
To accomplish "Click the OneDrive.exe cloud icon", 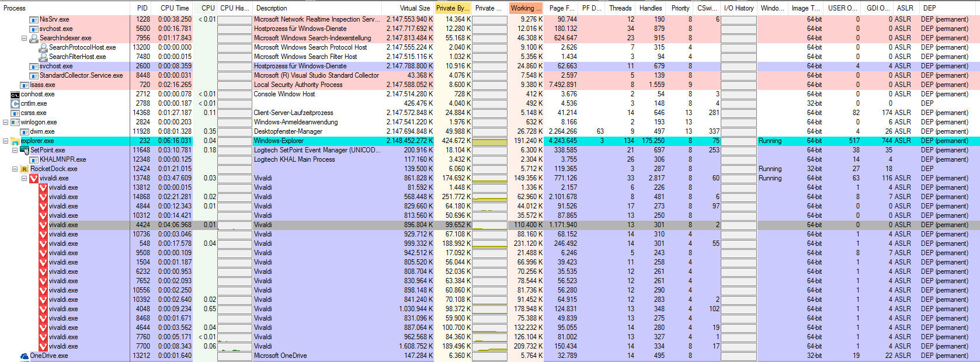I will pyautogui.click(x=25, y=356).
